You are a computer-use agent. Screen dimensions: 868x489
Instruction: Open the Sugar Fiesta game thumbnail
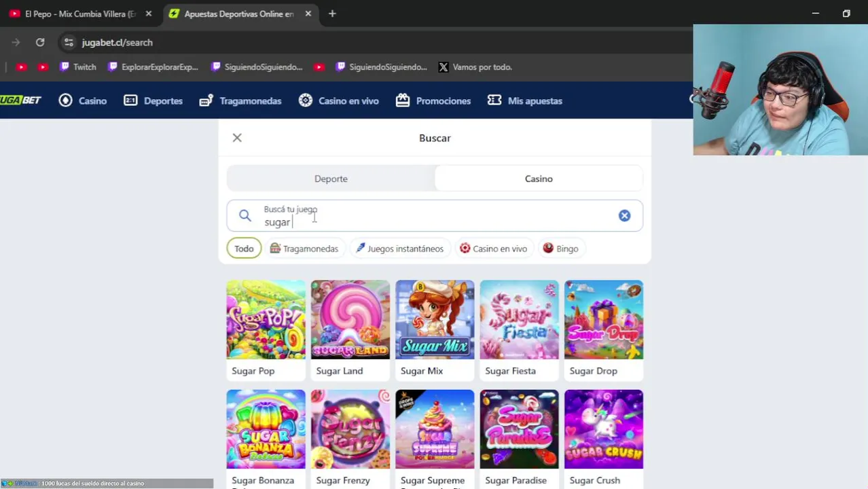[519, 320]
